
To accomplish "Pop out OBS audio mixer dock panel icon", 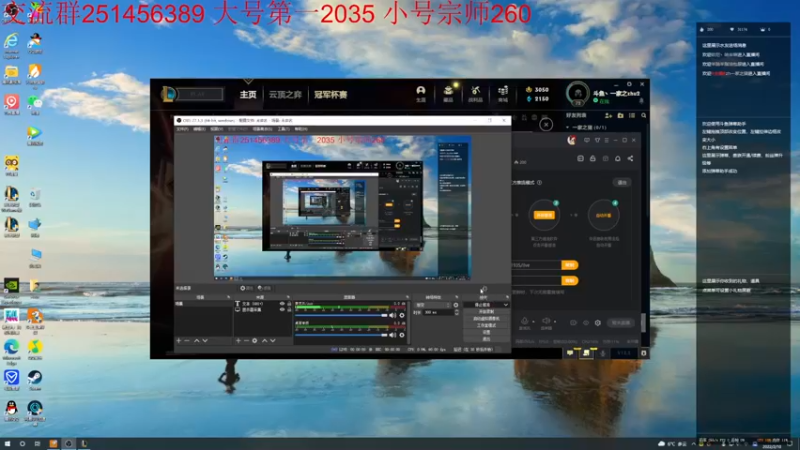I will point(407,297).
